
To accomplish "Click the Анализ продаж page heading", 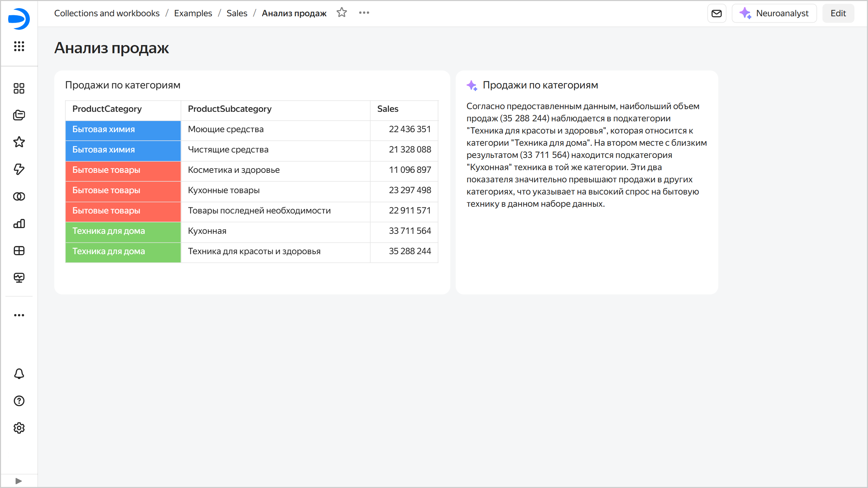I will point(112,48).
